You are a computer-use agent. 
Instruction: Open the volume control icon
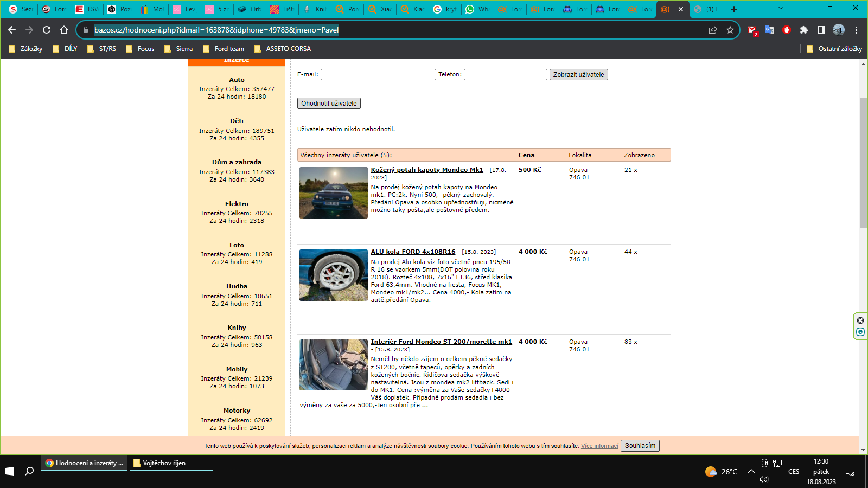764,479
